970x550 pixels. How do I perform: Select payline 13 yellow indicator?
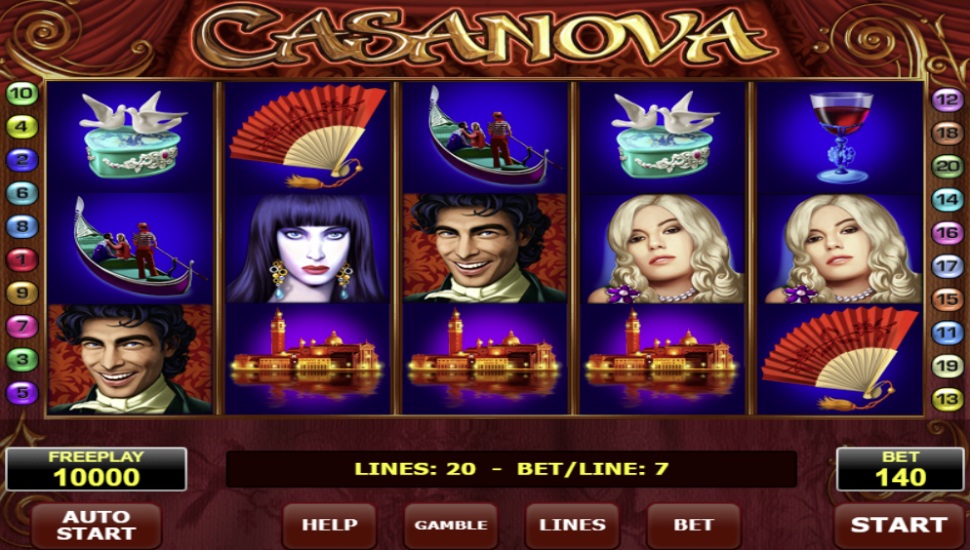click(947, 399)
